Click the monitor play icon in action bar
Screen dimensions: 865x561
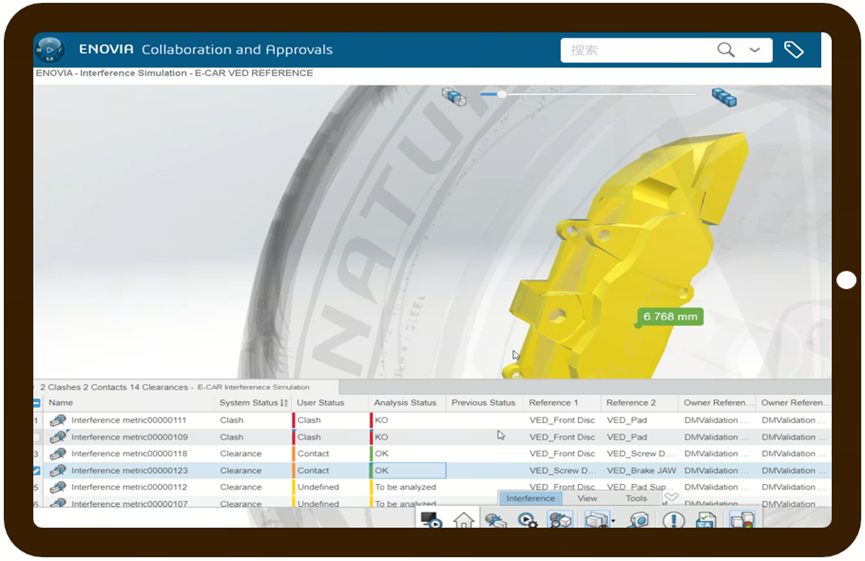pos(431,520)
